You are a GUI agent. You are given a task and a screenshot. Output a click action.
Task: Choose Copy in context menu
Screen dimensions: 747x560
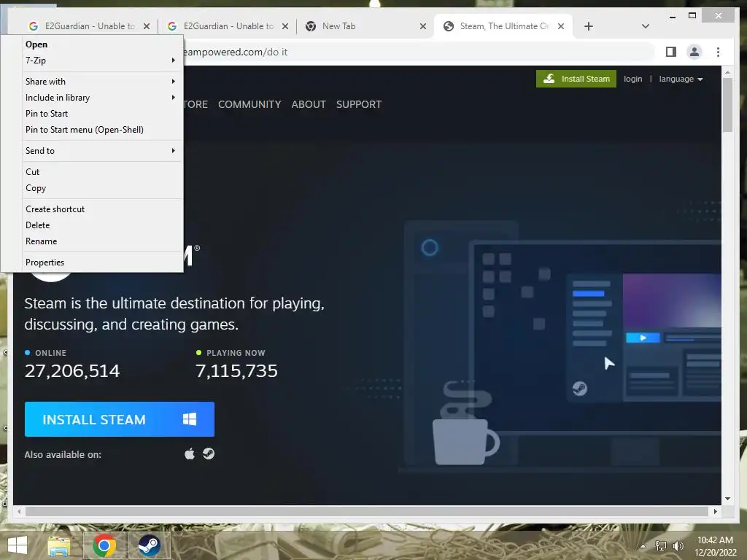pos(102,188)
